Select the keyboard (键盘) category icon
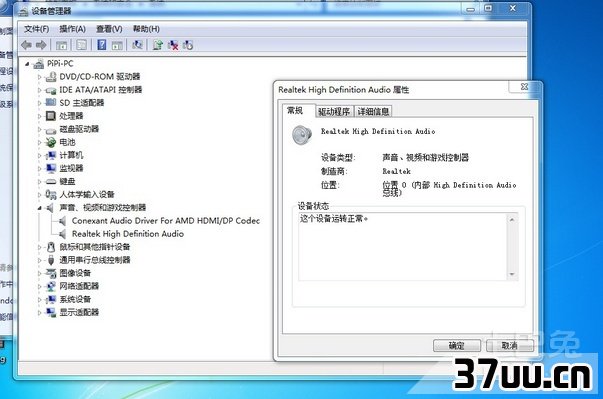The width and height of the screenshot is (603, 399). tap(51, 181)
